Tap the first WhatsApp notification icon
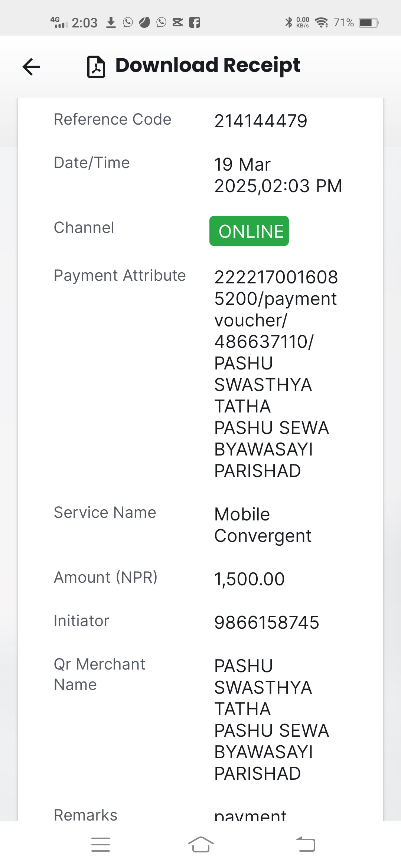401x868 pixels. pos(128,23)
